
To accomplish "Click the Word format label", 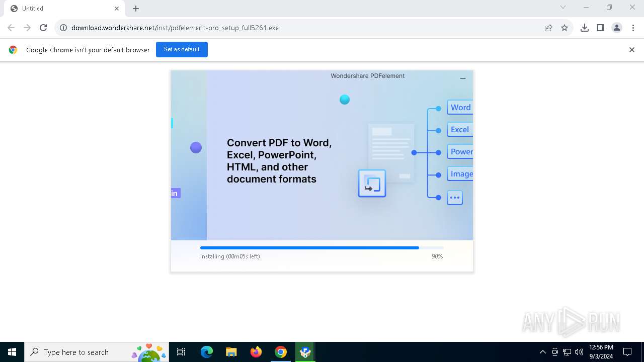I will click(x=460, y=108).
